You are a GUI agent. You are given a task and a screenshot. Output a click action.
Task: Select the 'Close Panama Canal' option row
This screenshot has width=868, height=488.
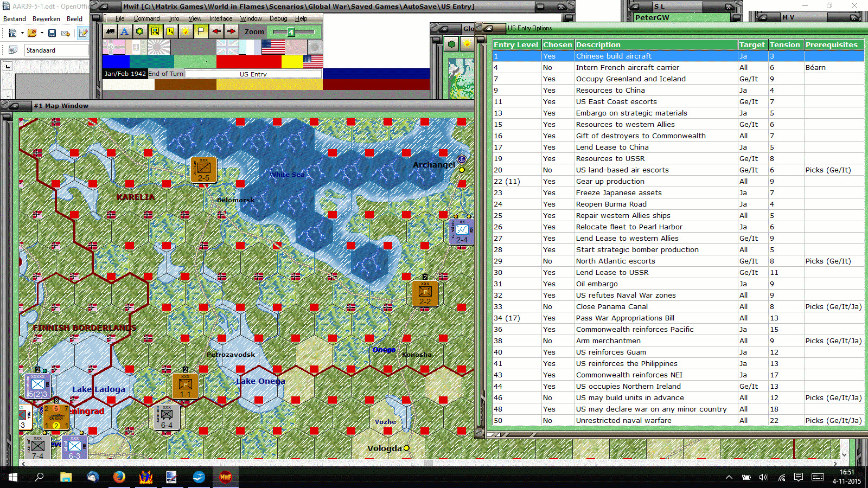pyautogui.click(x=678, y=307)
